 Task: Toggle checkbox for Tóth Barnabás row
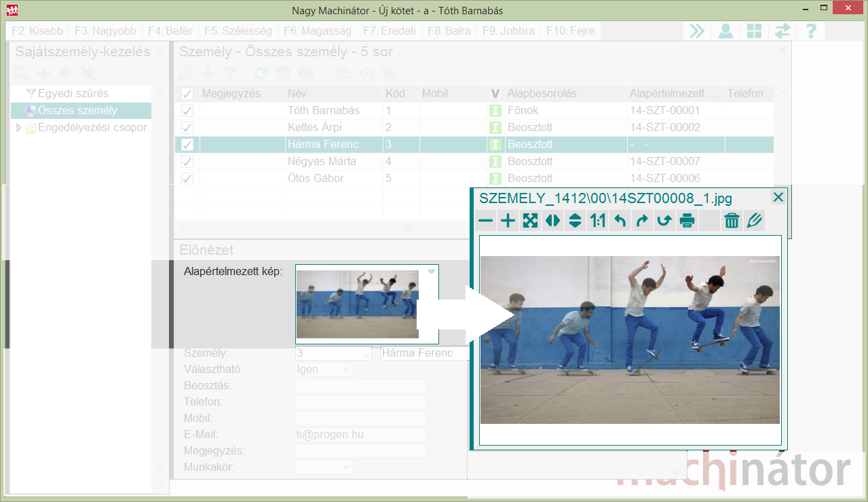pos(187,111)
